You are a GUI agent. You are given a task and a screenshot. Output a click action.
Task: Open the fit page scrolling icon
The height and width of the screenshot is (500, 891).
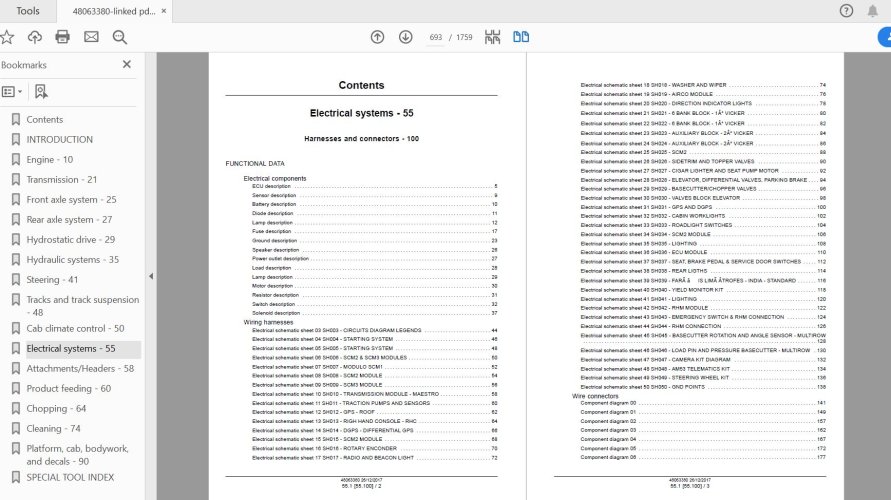pyautogui.click(x=493, y=38)
